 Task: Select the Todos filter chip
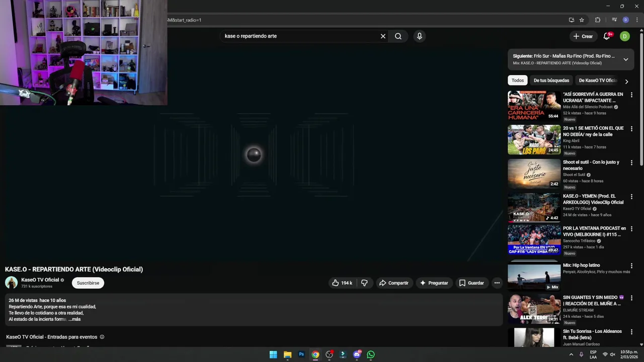coord(518,80)
